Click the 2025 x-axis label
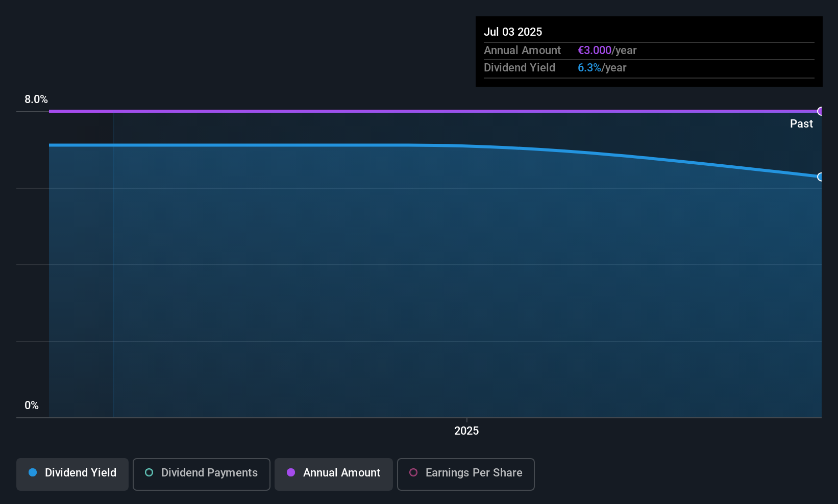838x504 pixels. [466, 431]
